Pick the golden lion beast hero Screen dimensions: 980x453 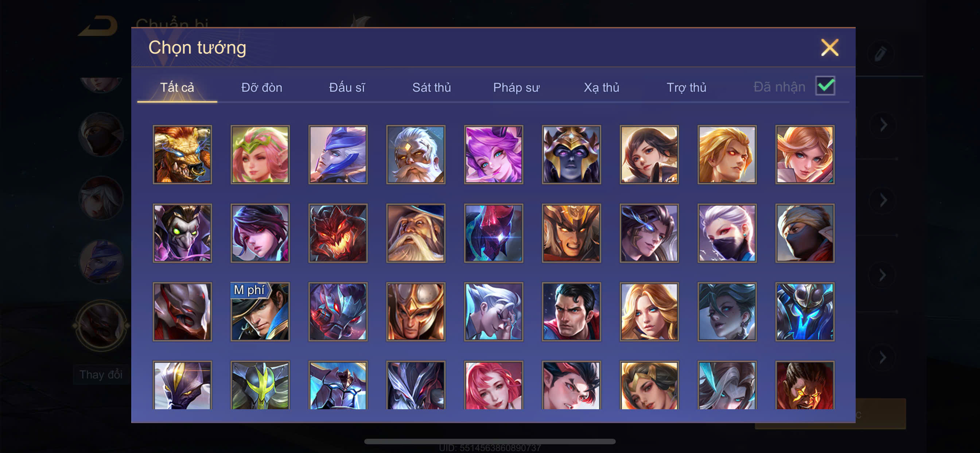pos(182,155)
